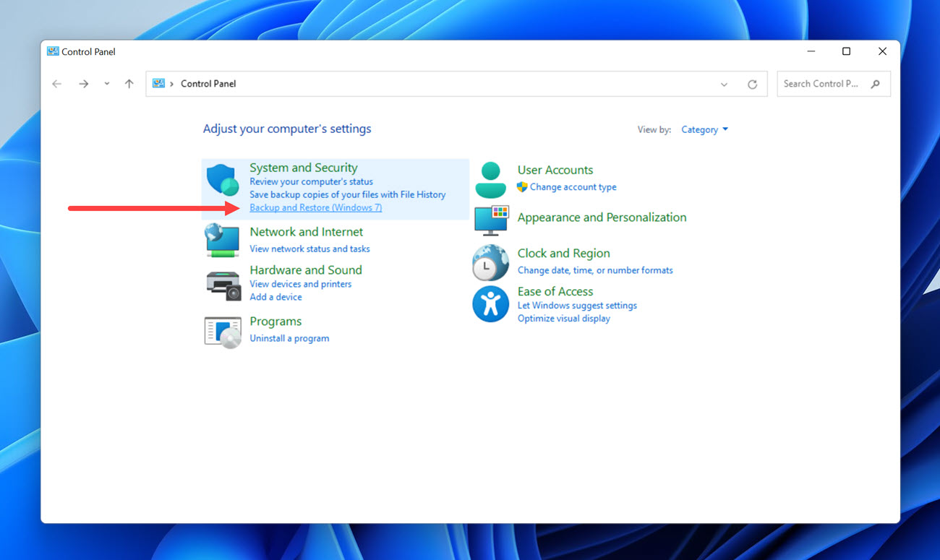Expand the address bar history dropdown
Screen dimensions: 940x560
[724, 85]
